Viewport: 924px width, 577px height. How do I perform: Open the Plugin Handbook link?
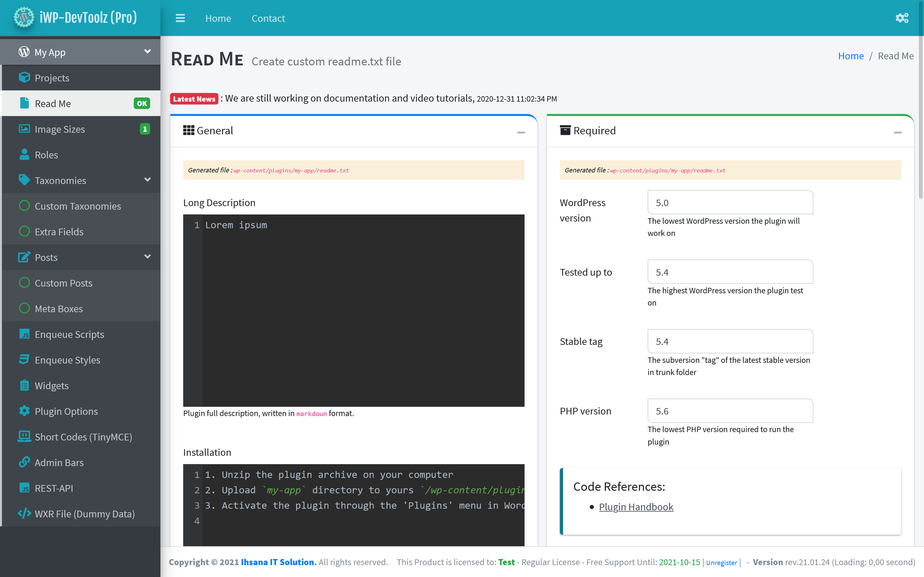pos(636,507)
